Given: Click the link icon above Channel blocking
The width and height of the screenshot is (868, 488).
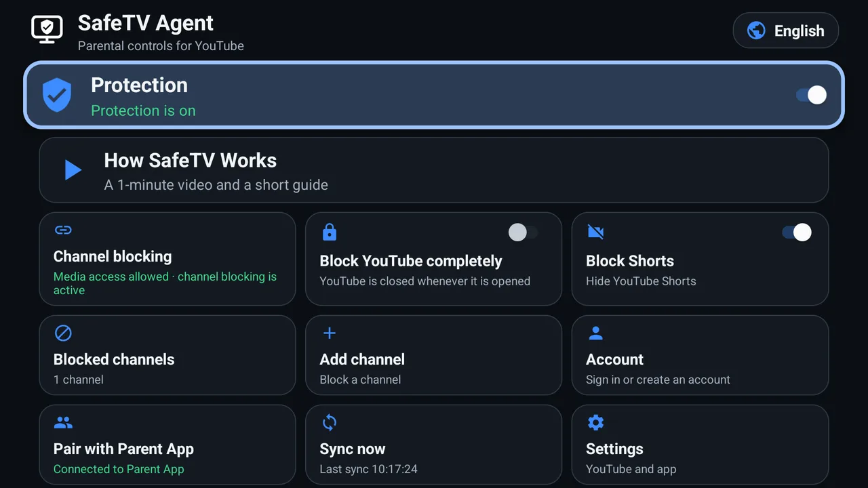Looking at the screenshot, I should (63, 230).
